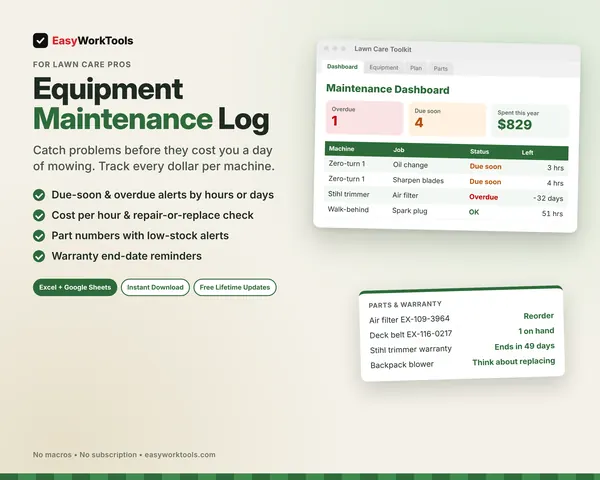Select the Due soon summary card
This screenshot has height=480, width=600.
447,119
